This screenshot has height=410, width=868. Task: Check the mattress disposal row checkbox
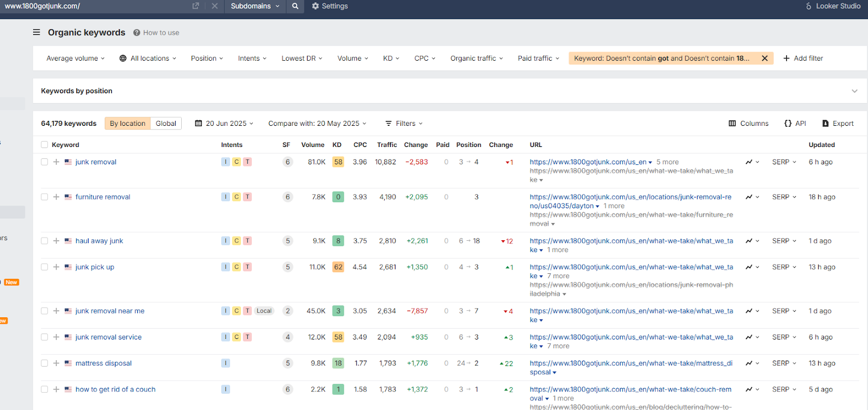(44, 363)
